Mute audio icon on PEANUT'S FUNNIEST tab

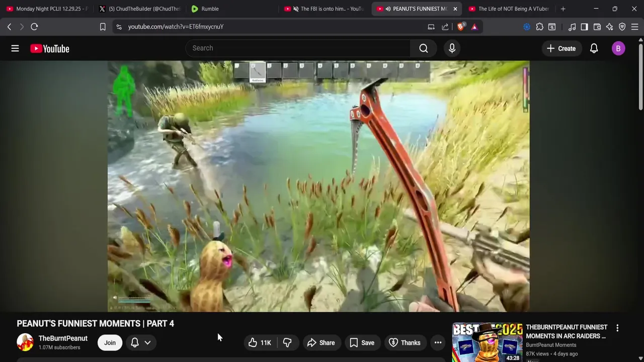(x=388, y=9)
